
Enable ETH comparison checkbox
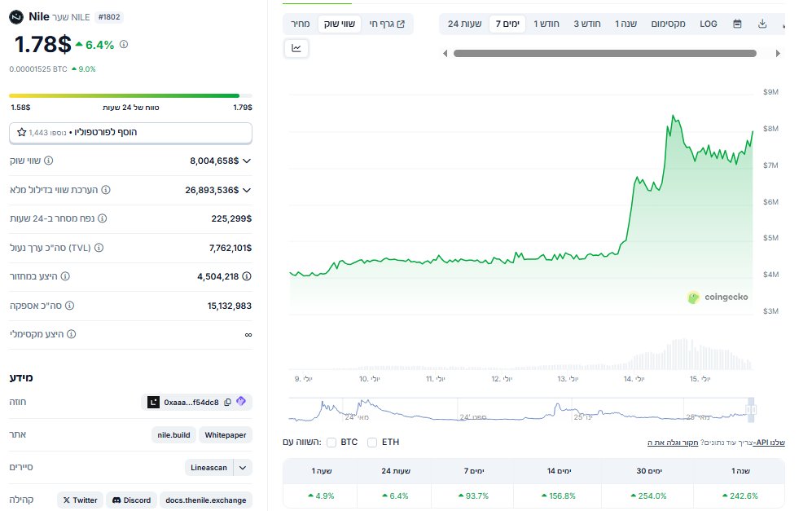(372, 442)
